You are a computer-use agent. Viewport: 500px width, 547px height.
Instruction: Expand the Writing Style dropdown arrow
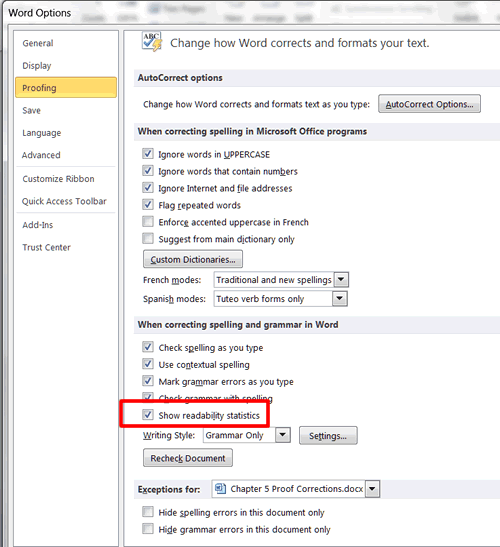pyautogui.click(x=283, y=435)
